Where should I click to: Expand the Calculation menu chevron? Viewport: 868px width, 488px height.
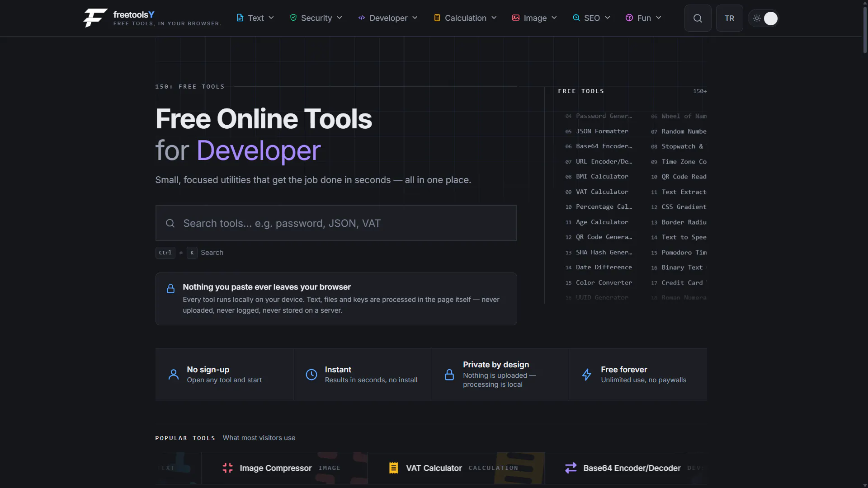(494, 18)
